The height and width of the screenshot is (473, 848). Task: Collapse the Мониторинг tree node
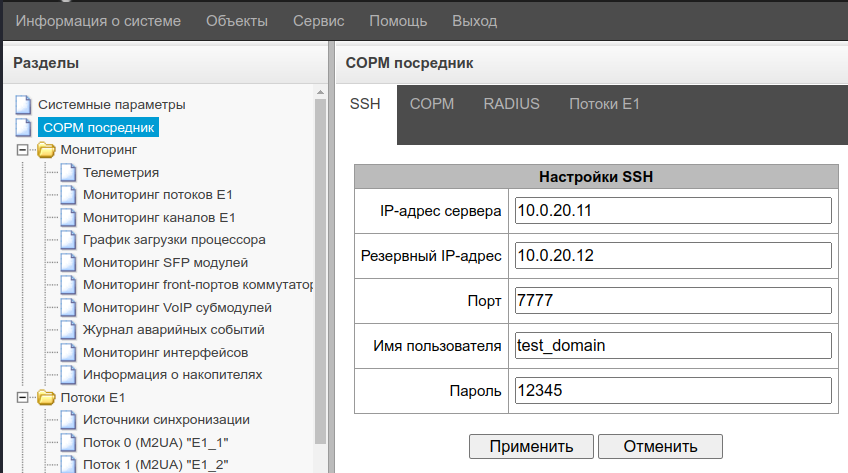pos(23,150)
